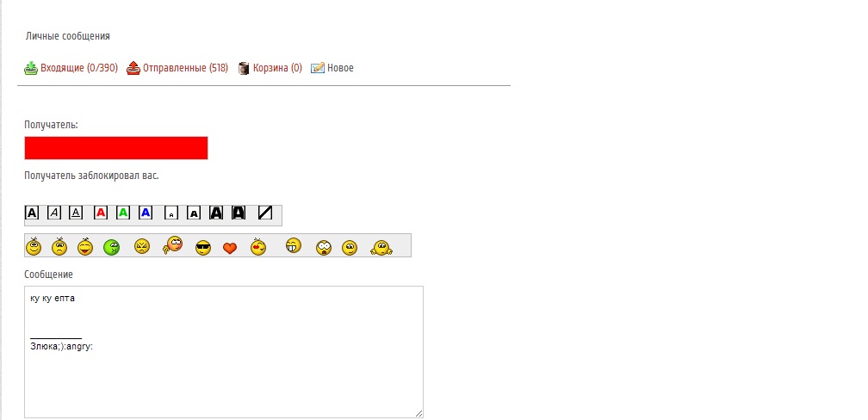Set text color to blue

(145, 213)
